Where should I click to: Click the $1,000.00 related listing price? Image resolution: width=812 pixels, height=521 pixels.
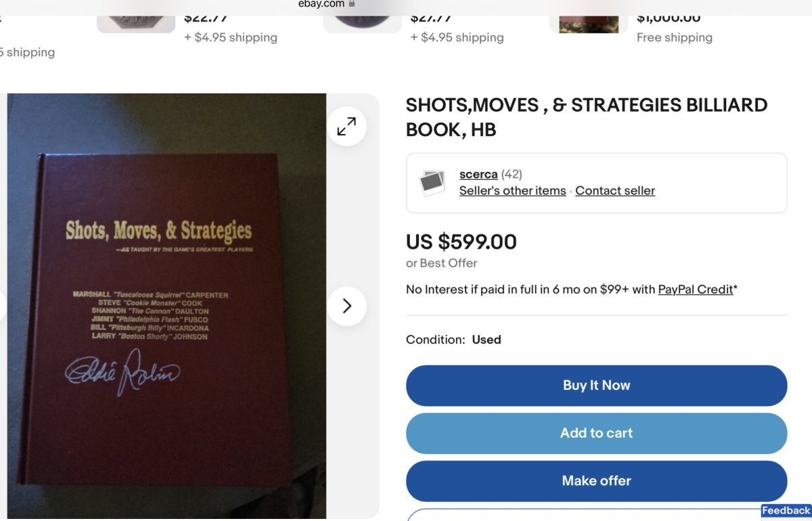(669, 18)
